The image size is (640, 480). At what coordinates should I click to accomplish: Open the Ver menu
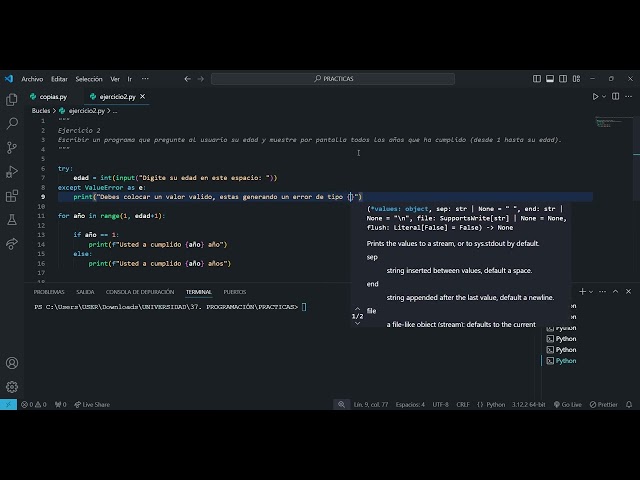tap(115, 79)
